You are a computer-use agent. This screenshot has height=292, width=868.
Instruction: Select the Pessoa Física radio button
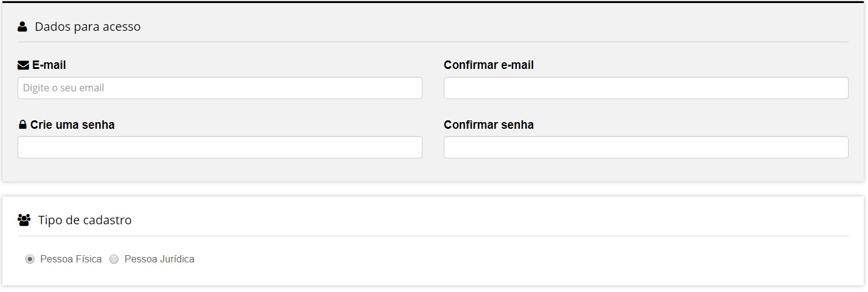coord(30,259)
